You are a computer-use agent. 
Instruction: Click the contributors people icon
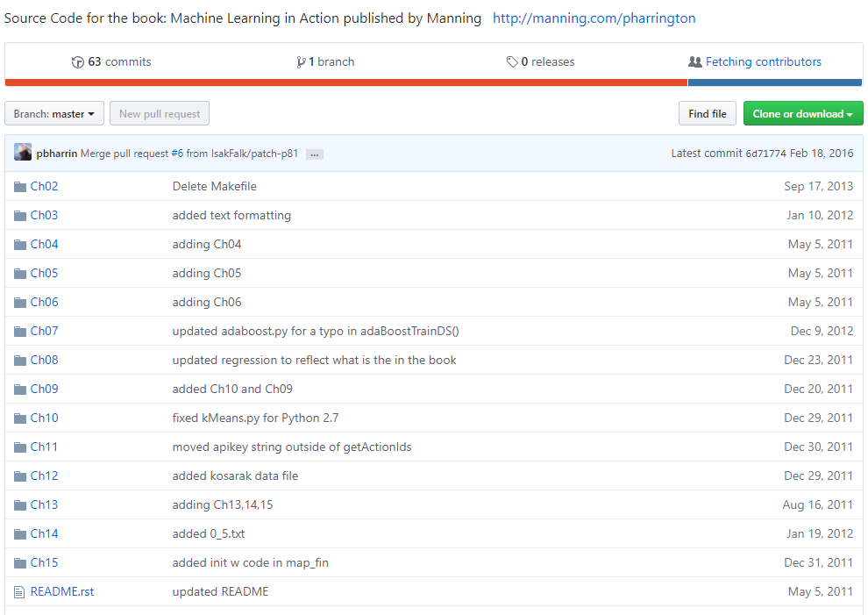coord(694,62)
